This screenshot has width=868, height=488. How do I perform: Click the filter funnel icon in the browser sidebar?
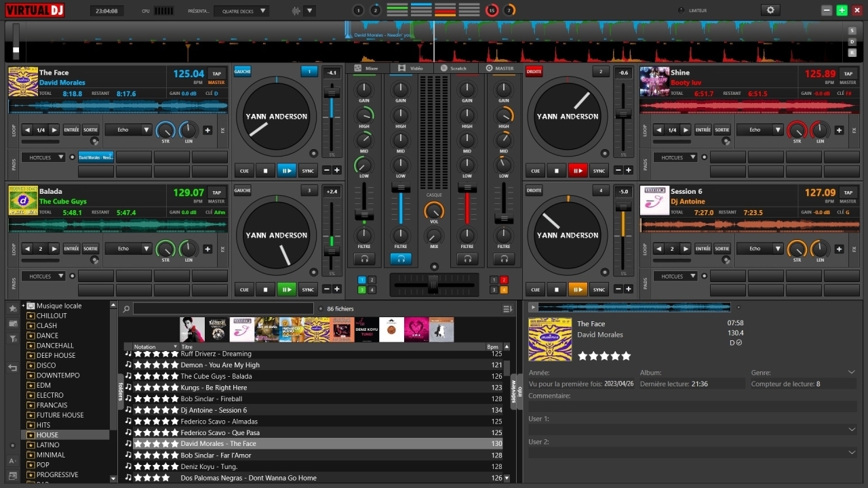tap(12, 338)
